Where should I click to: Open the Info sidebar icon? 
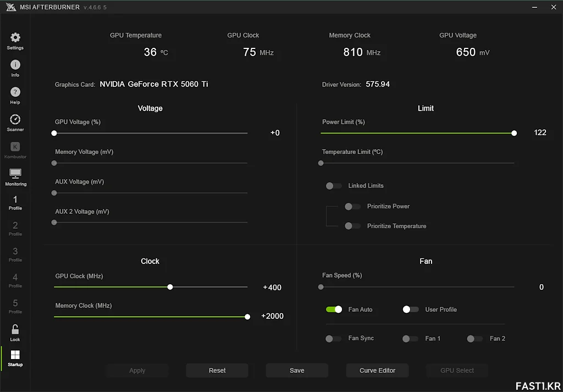click(15, 65)
